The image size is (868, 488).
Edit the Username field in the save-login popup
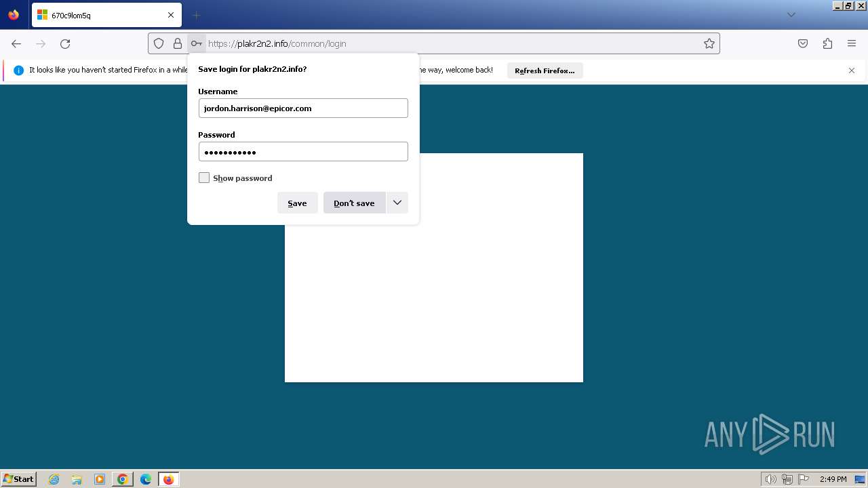click(303, 108)
